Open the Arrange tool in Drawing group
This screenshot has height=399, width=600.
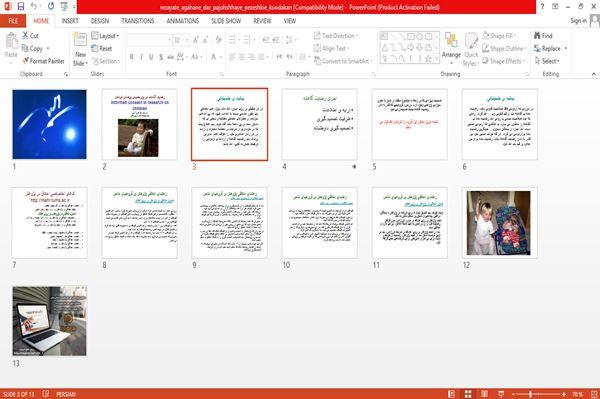(x=451, y=48)
